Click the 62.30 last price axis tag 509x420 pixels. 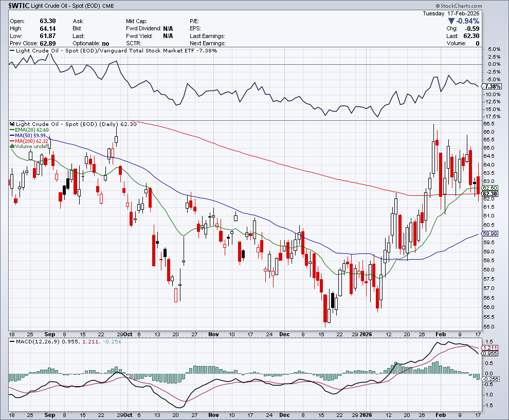point(490,194)
